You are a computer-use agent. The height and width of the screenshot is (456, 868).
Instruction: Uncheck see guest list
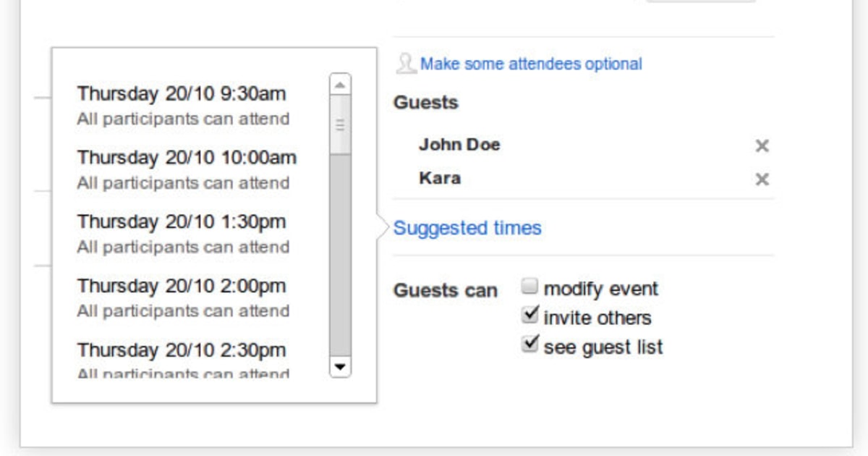click(529, 342)
